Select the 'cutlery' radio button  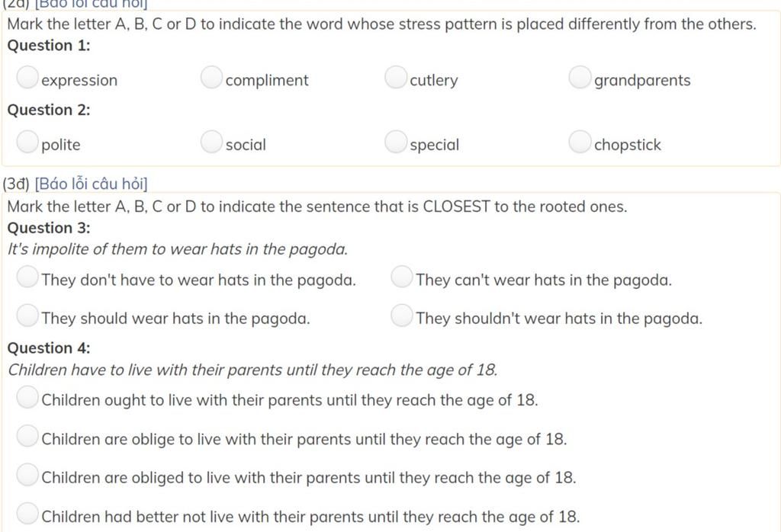(x=396, y=77)
